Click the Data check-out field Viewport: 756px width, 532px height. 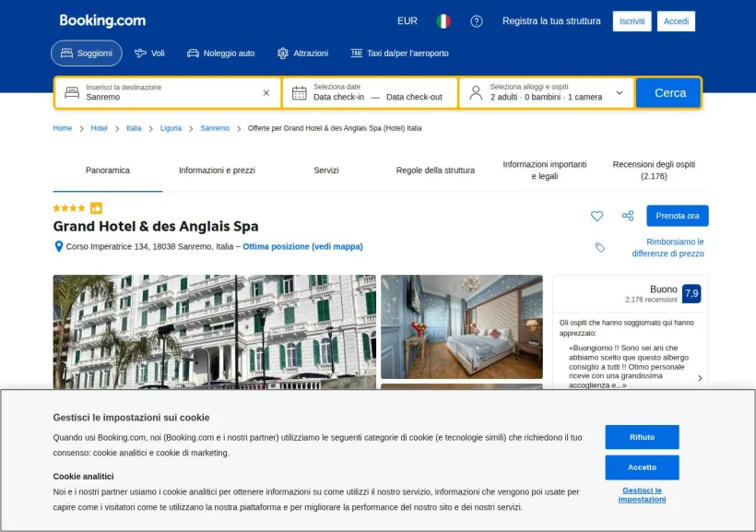tap(414, 97)
